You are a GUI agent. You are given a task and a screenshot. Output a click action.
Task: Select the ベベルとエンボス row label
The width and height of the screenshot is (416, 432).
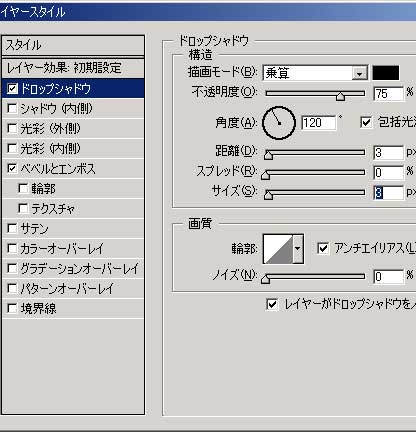pos(58,169)
